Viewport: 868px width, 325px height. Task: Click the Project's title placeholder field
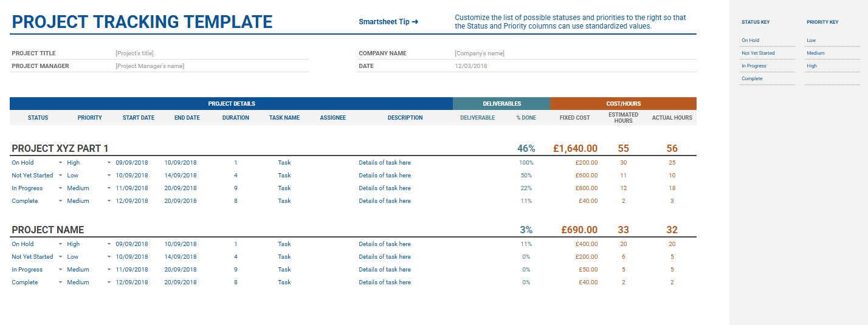(136, 53)
